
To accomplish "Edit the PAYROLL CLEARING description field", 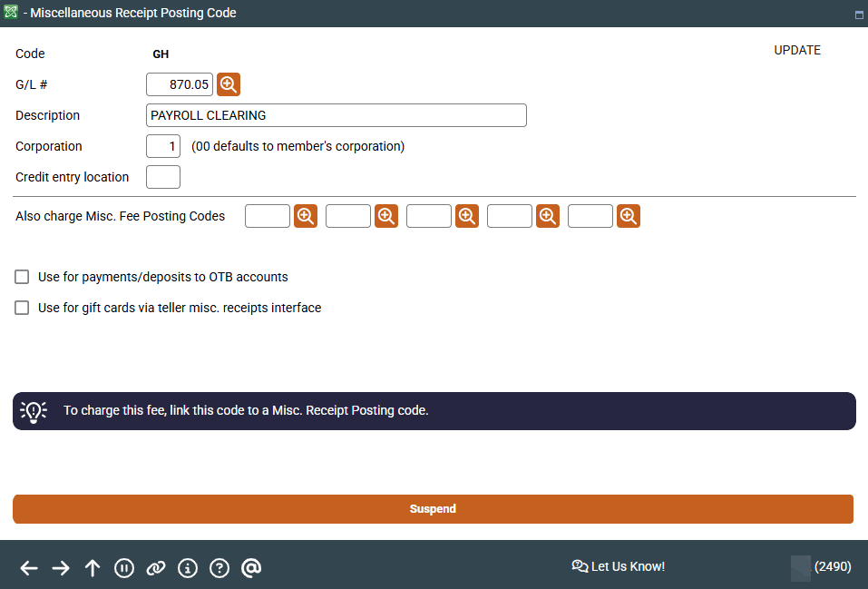I will click(x=336, y=115).
